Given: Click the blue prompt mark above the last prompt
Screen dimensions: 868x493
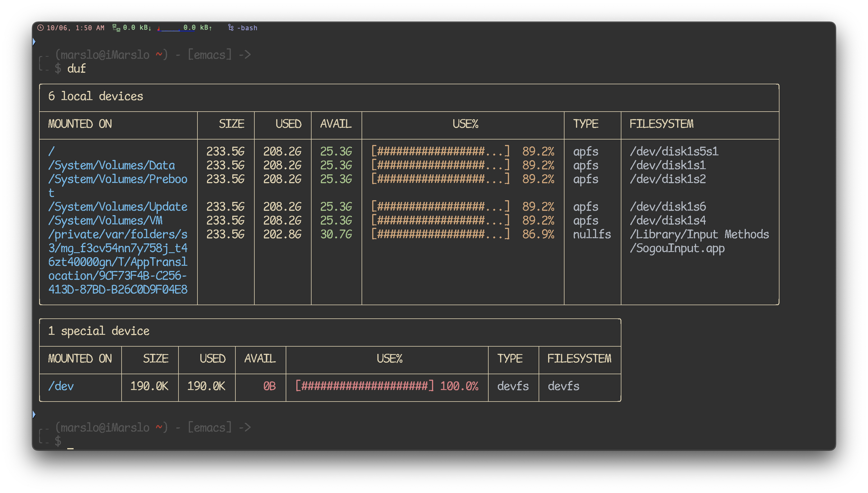Looking at the screenshot, I should click(x=34, y=414).
